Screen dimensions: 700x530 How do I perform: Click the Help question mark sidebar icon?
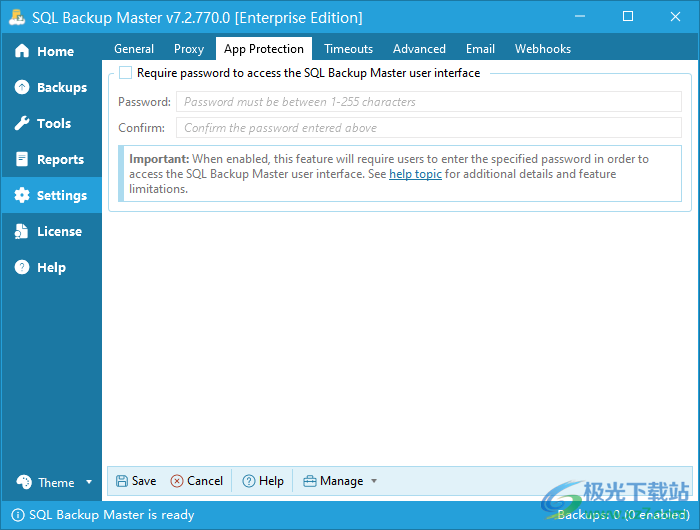(22, 267)
